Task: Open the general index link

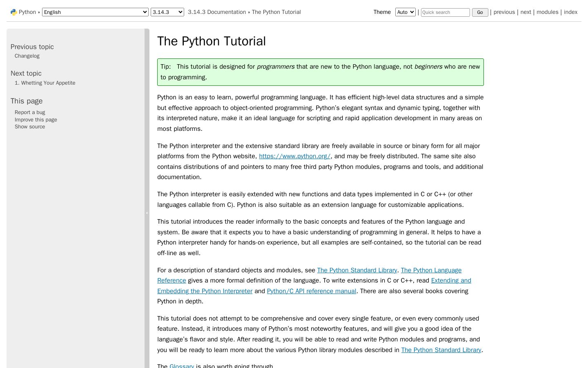Action: pyautogui.click(x=571, y=12)
